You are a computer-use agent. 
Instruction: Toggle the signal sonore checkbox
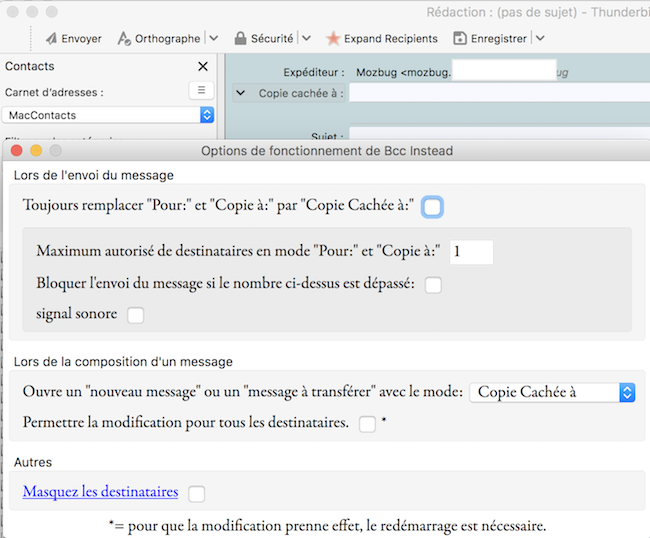(136, 315)
